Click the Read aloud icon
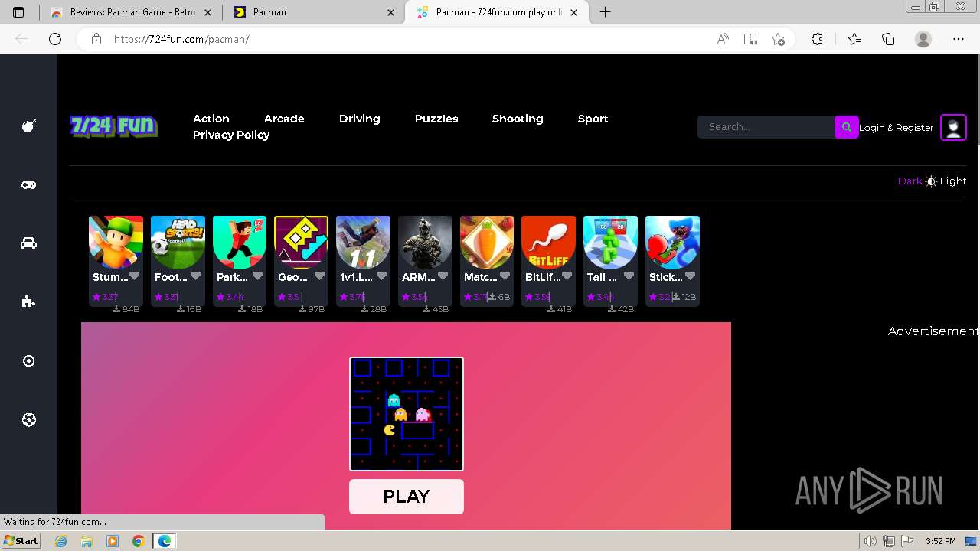 point(723,39)
